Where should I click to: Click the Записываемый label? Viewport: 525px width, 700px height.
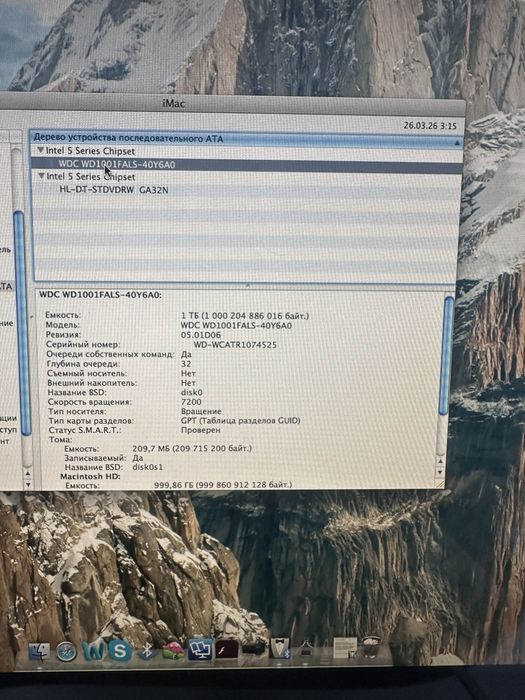point(96,458)
